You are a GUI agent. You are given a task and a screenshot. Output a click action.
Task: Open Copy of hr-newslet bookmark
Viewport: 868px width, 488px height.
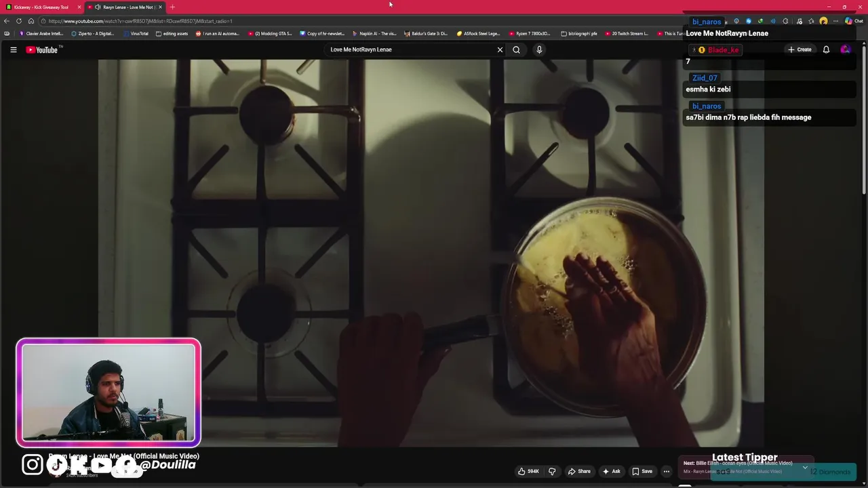click(x=322, y=33)
